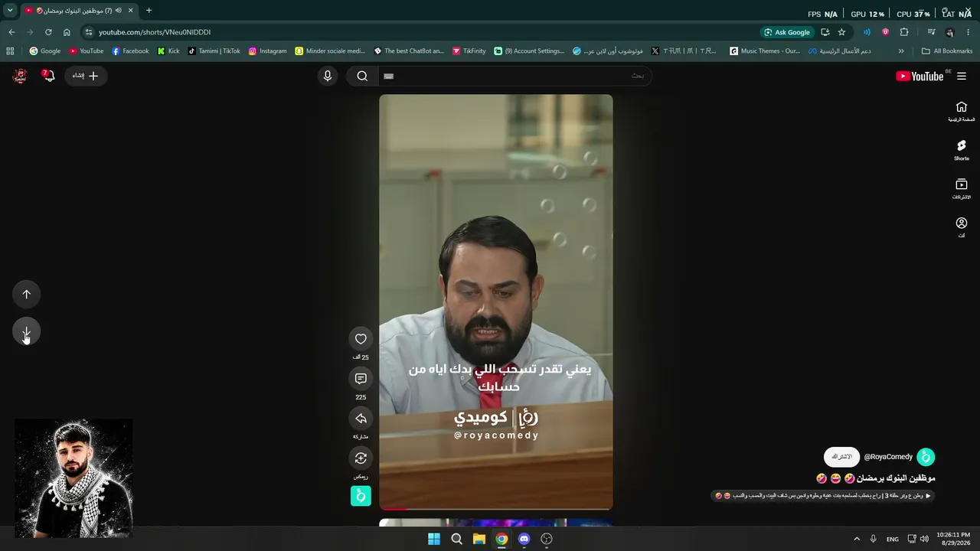Share the short using the arrow icon
The height and width of the screenshot is (551, 980).
tap(361, 419)
